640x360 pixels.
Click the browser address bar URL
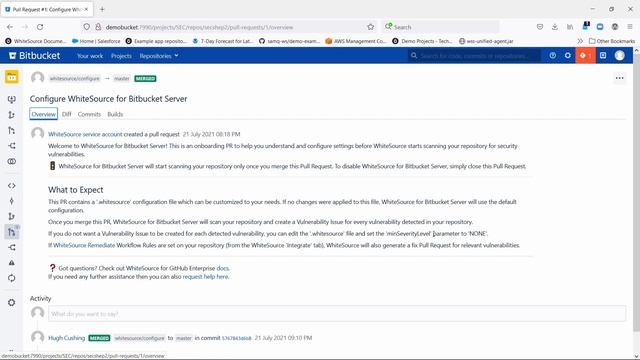[x=199, y=27]
